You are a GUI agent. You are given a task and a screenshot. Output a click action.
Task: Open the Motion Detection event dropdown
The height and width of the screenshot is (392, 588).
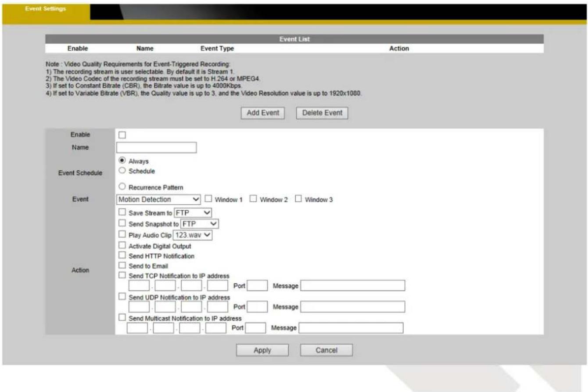point(159,200)
